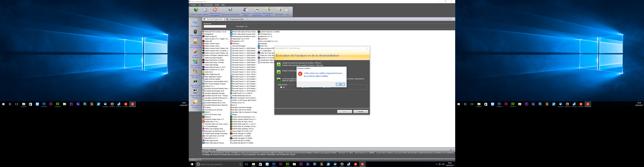Screen dimensions: 644x167
Task: Select qBittorrent 3.3.10 in the list
Action: pyautogui.click(x=265, y=37)
